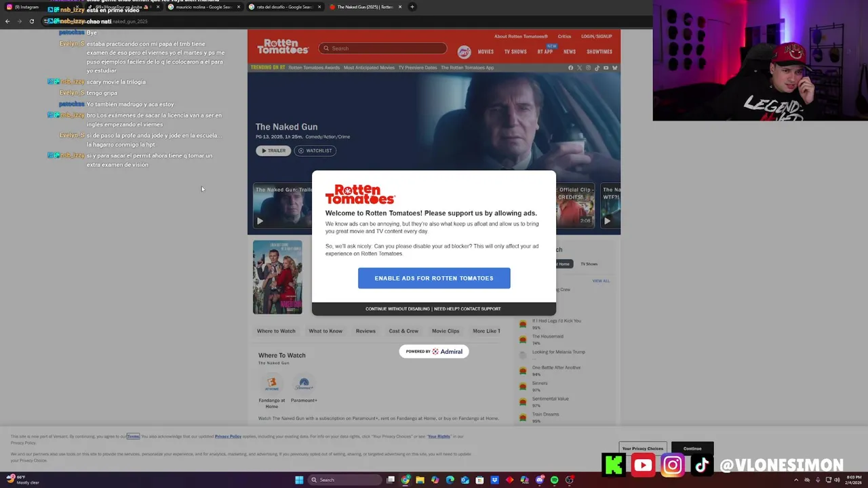Click Your Privacy Choices button

pos(643,449)
